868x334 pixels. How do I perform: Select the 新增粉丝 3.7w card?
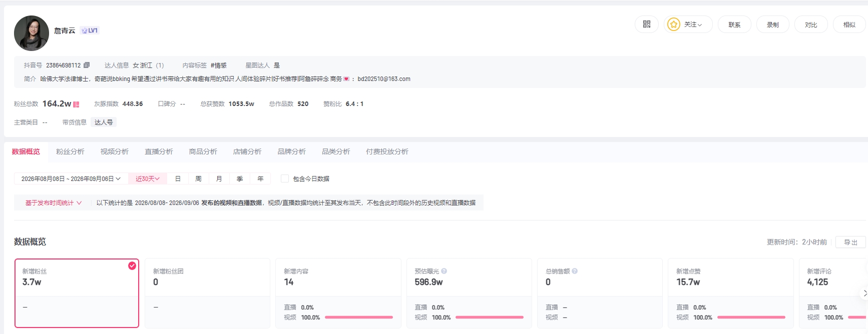coord(77,293)
